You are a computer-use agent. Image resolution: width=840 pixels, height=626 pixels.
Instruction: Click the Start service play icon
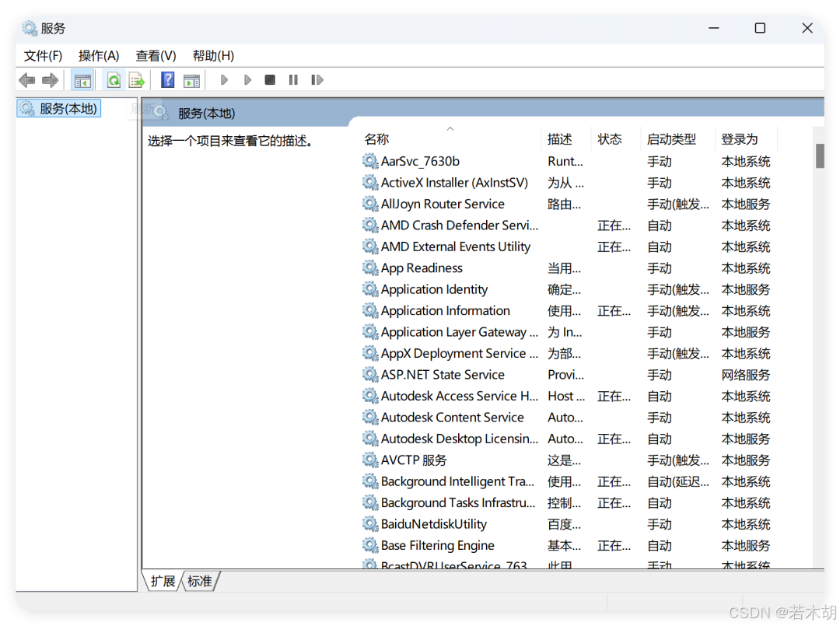coord(225,80)
